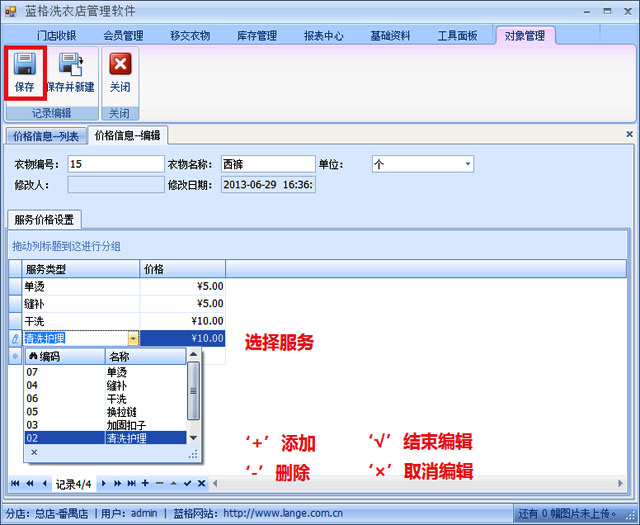This screenshot has height=525, width=640.
Task: Go to previous record arrow
Action: (x=44, y=483)
